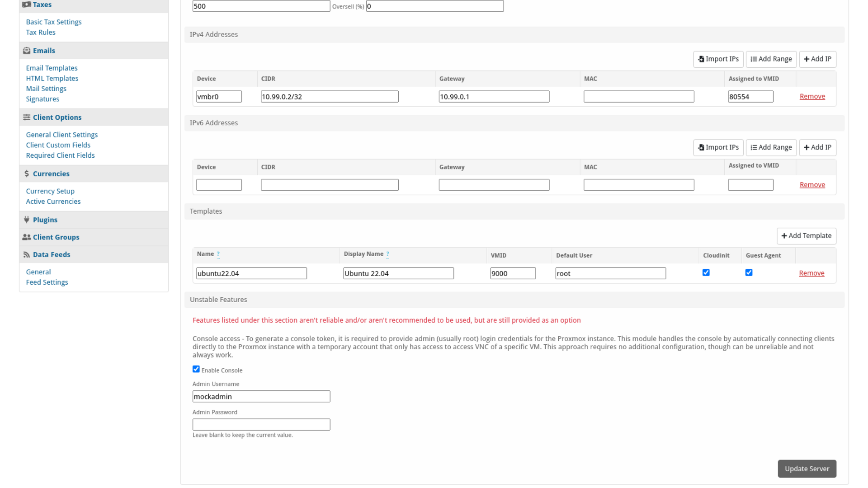Open HTML Templates page
Viewport: 868px width, 488px height.
[52, 78]
